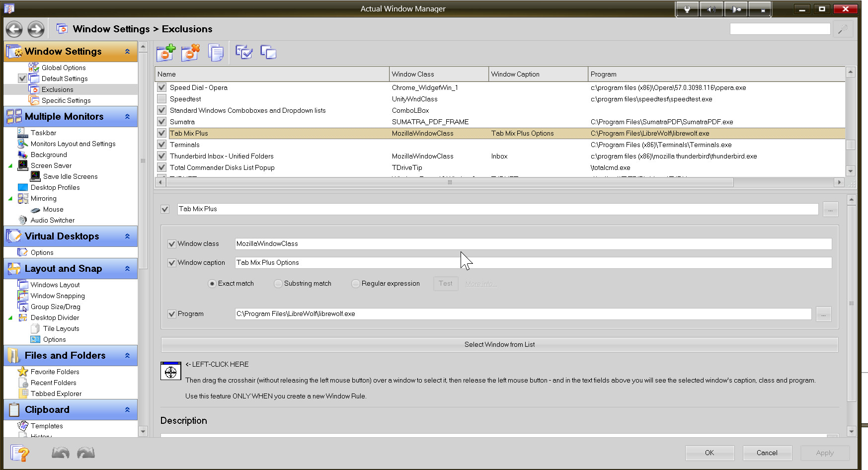The height and width of the screenshot is (470, 868).
Task: Uncheck the Speed Dial - Opera exclusion
Action: coord(161,87)
